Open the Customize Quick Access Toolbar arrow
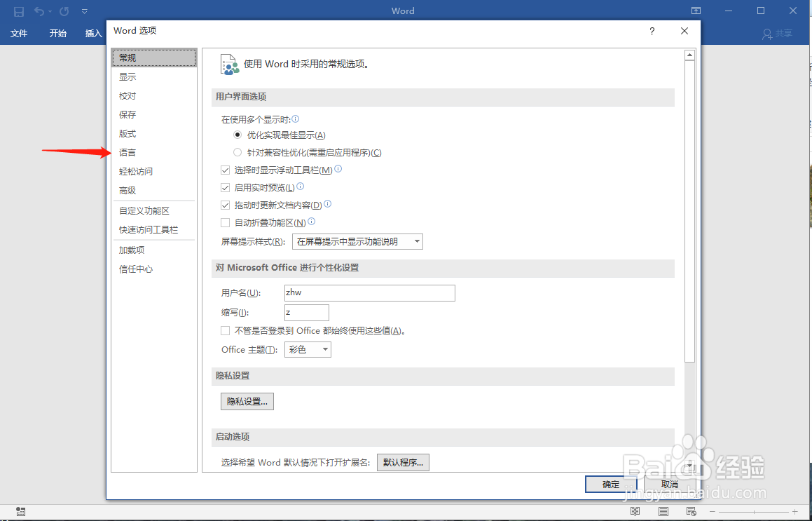The height and width of the screenshot is (521, 812). [84, 11]
